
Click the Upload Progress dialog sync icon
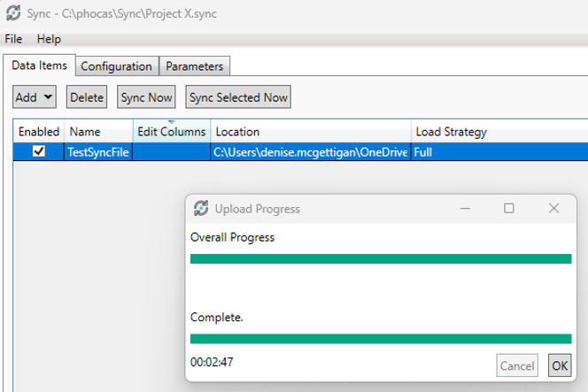[202, 209]
